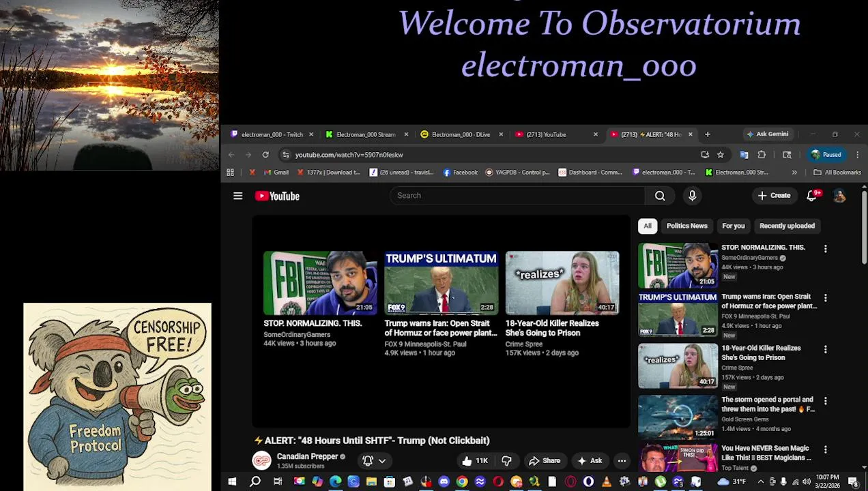
Task: Show hidden system tray icons
Action: pyautogui.click(x=761, y=482)
